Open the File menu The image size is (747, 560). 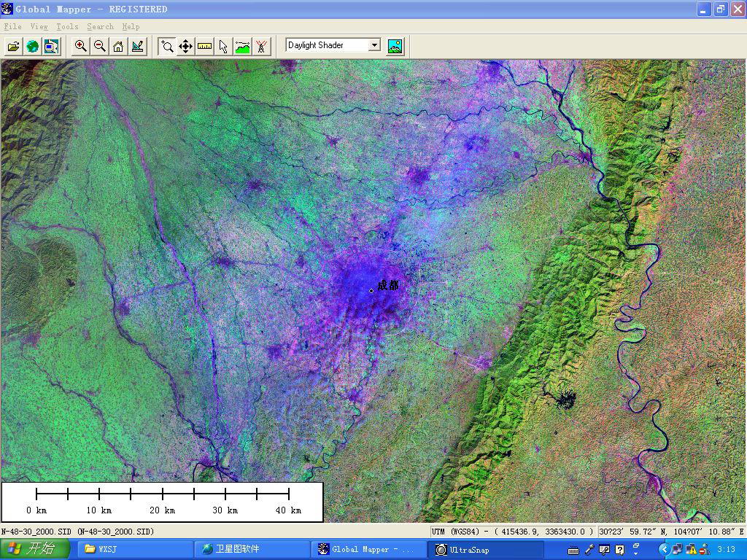pyautogui.click(x=12, y=26)
